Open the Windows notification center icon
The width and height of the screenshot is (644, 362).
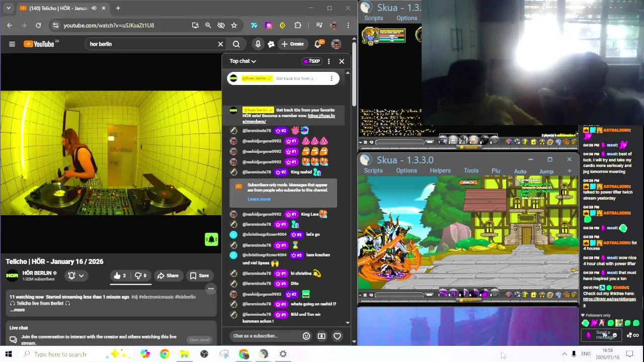(629, 354)
